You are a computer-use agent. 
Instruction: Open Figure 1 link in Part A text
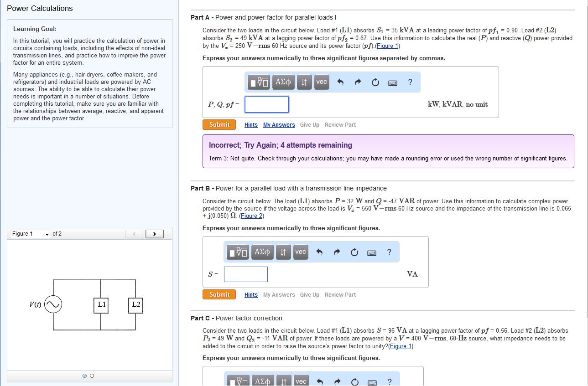click(387, 46)
